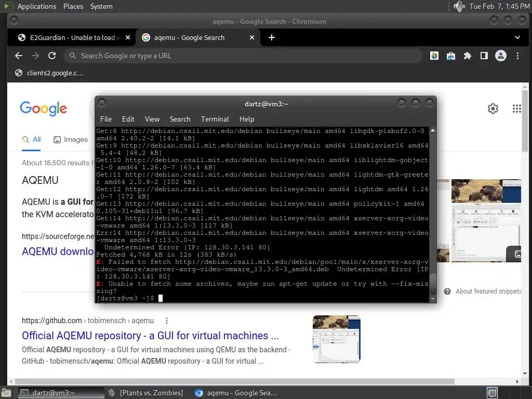Toggle the side panel icon in Chromium toolbar

tap(484, 56)
